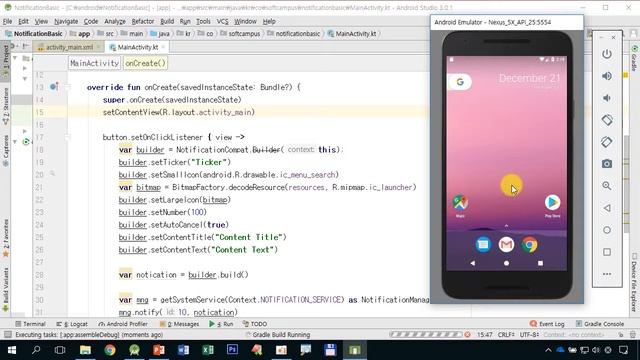Click softcampus in navigation path

(240, 33)
